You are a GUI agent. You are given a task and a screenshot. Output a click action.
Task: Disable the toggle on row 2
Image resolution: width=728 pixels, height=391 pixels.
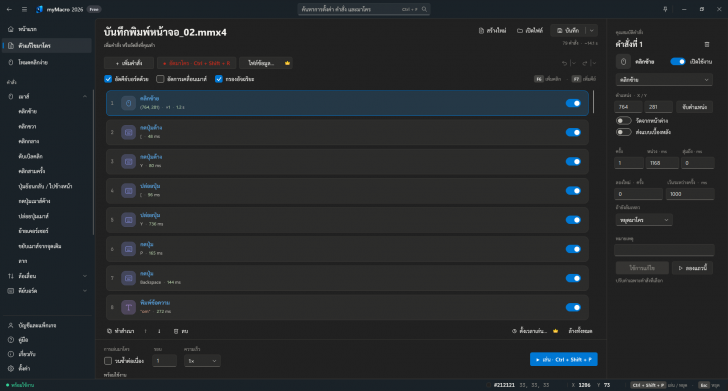573,132
